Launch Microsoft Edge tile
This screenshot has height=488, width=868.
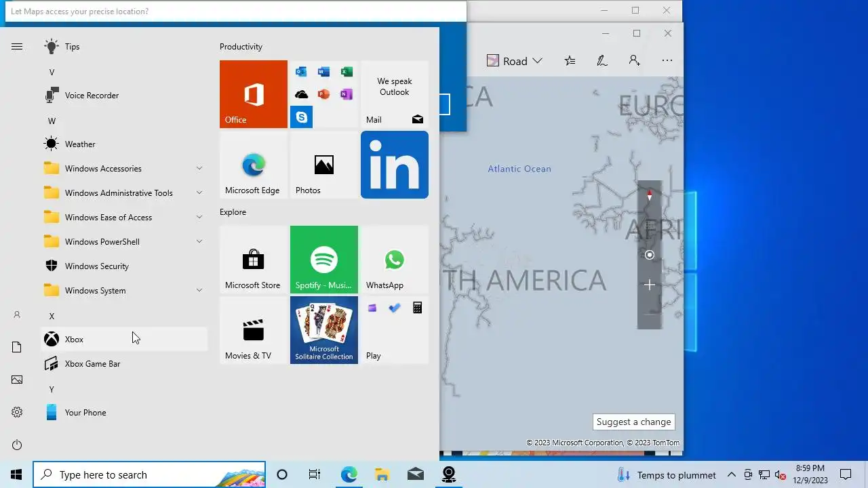pyautogui.click(x=254, y=165)
